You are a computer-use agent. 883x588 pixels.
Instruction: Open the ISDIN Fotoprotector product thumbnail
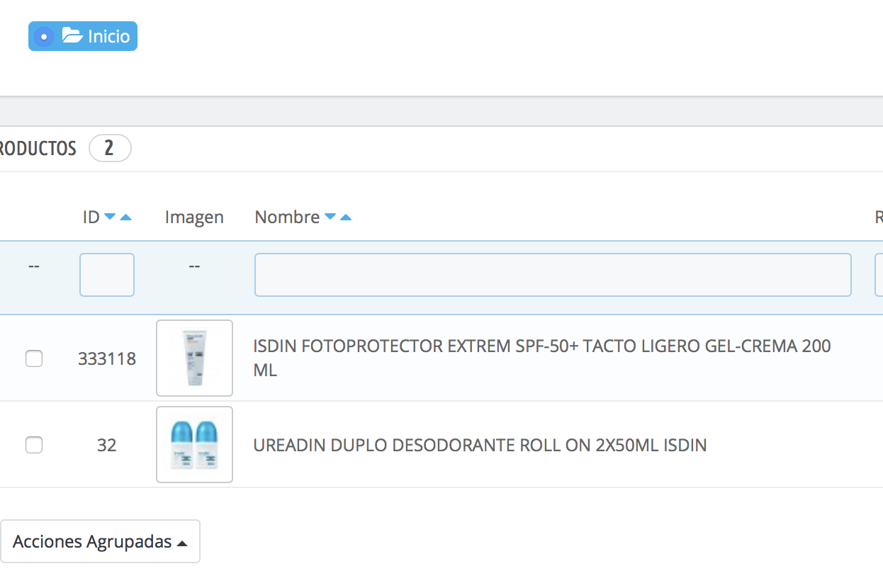[194, 358]
